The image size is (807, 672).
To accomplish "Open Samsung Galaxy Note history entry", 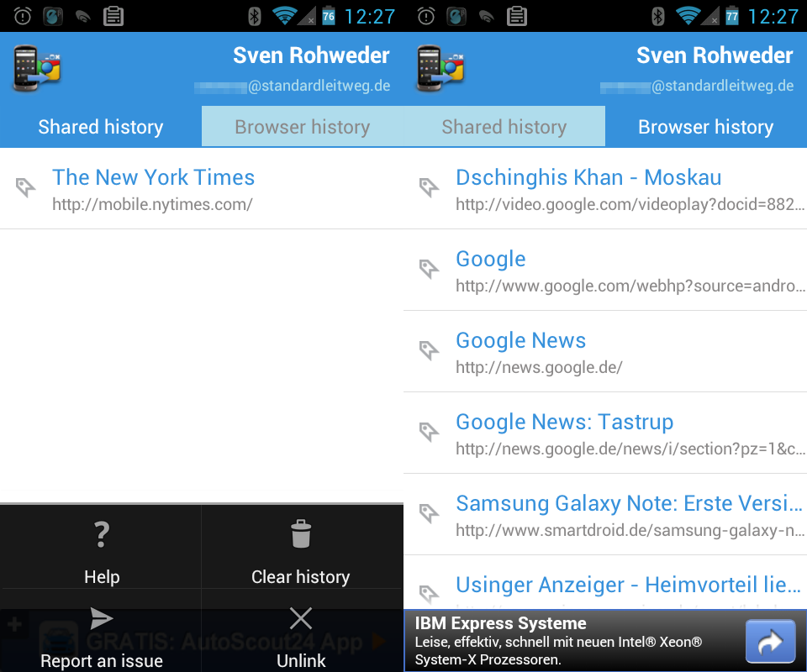I will [x=605, y=514].
